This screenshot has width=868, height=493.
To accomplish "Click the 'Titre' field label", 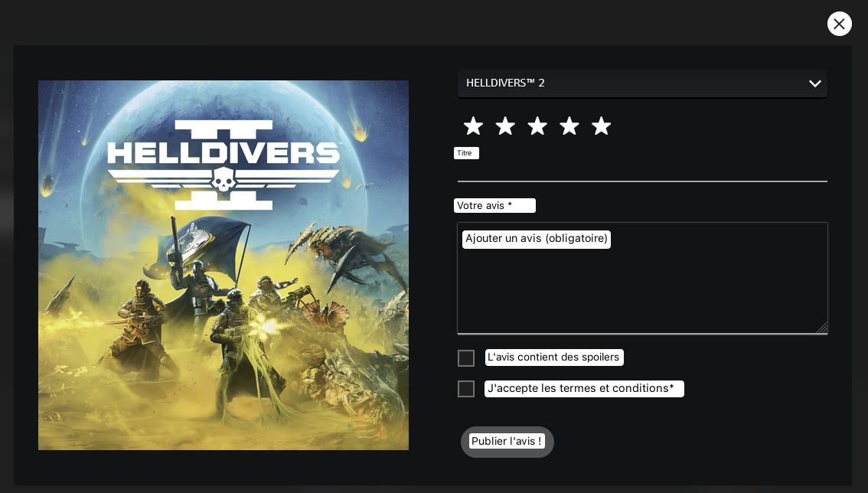I will coord(465,153).
